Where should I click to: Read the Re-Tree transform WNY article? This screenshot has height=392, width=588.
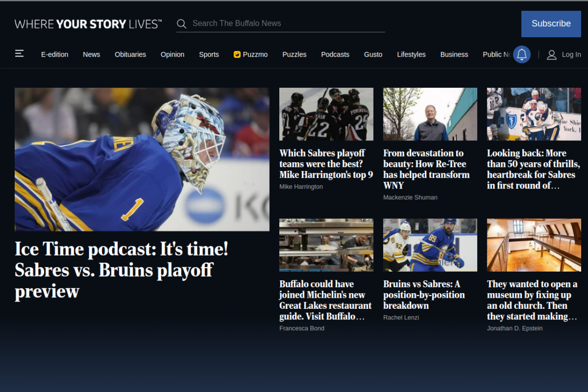426,169
